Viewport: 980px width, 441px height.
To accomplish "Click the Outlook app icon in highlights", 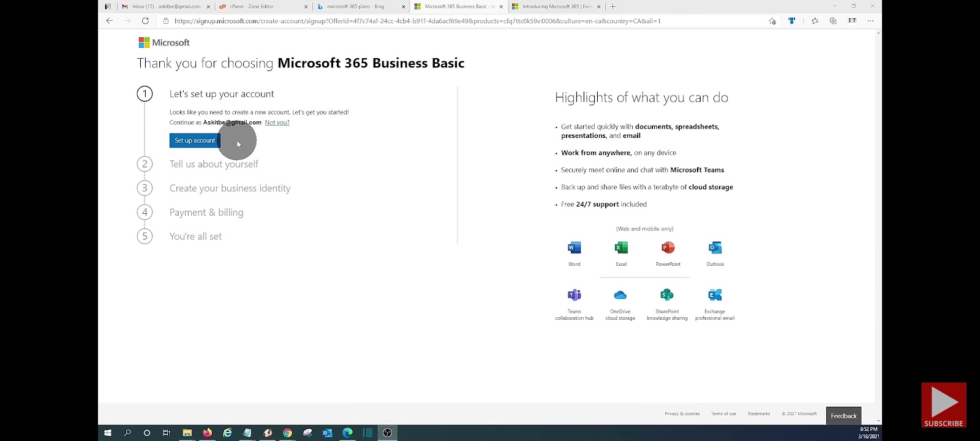I will (x=715, y=247).
